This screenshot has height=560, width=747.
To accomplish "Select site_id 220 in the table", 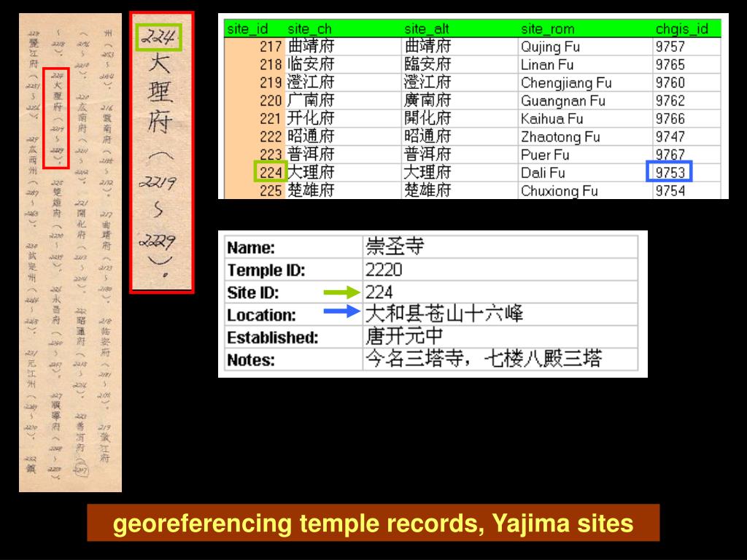I will click(271, 101).
